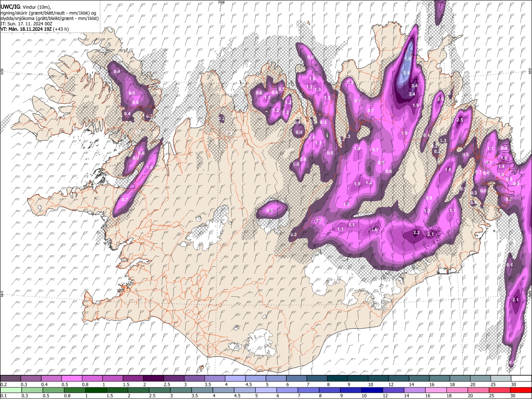This screenshot has width=532, height=399.
Task: Click the 3–3.5 violet swatch, top legend row
Action: tap(194, 378)
